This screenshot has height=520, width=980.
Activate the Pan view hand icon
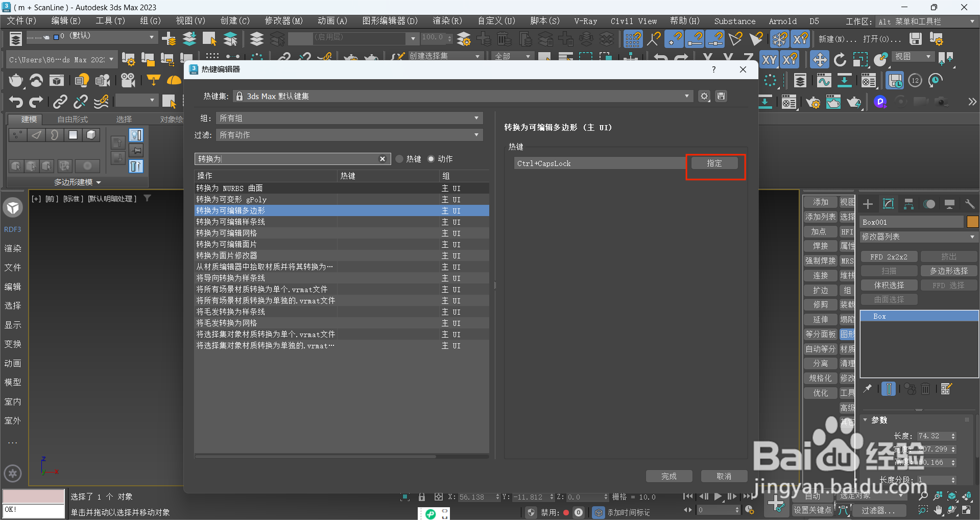click(938, 511)
